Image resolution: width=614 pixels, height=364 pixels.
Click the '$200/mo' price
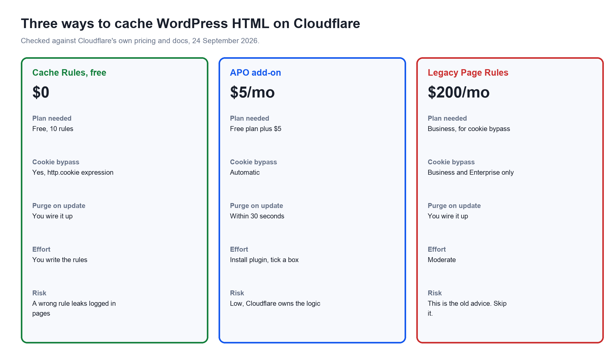pyautogui.click(x=459, y=92)
